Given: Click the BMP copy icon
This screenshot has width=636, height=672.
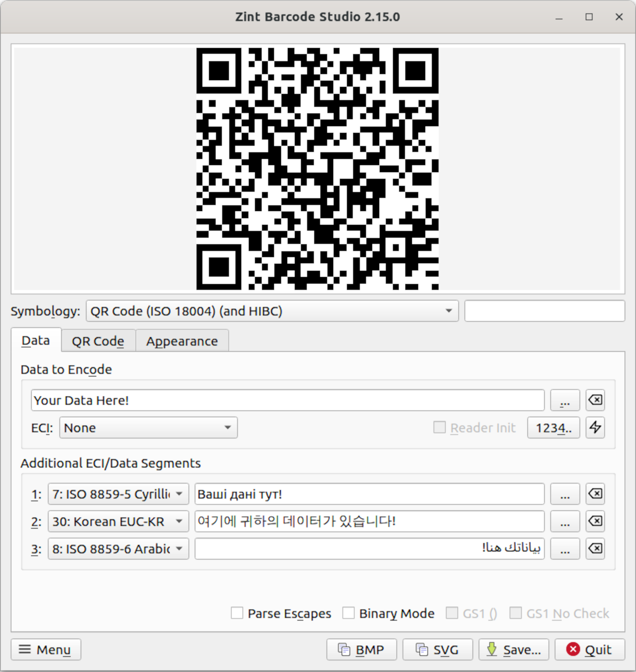Looking at the screenshot, I should [345, 649].
